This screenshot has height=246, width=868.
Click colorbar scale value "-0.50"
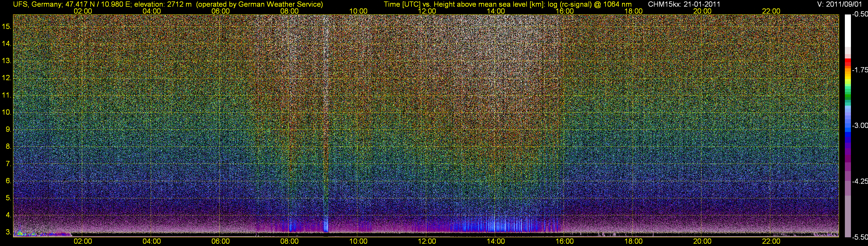point(860,14)
